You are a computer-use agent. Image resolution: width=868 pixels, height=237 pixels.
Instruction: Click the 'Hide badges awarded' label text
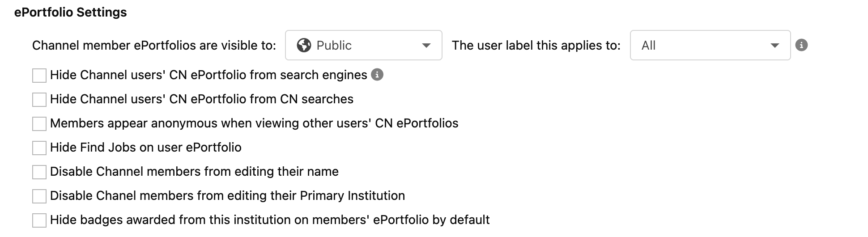tap(270, 220)
